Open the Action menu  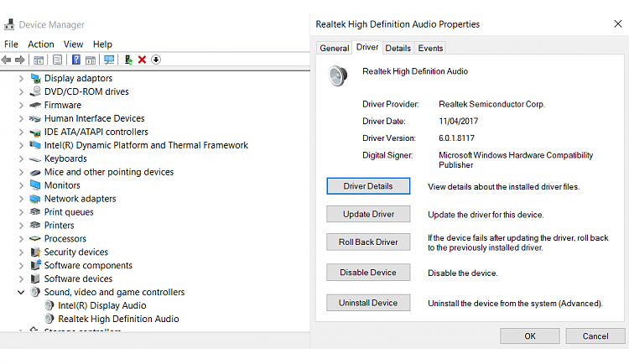coord(41,44)
